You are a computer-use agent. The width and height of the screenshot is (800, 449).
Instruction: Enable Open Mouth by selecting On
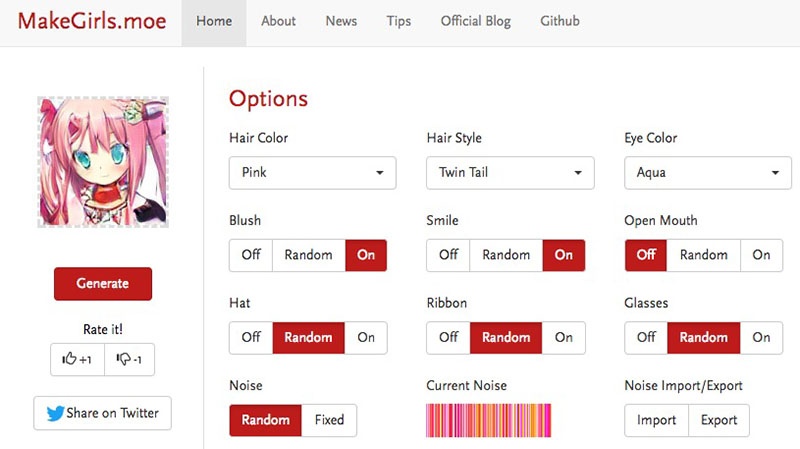(762, 255)
